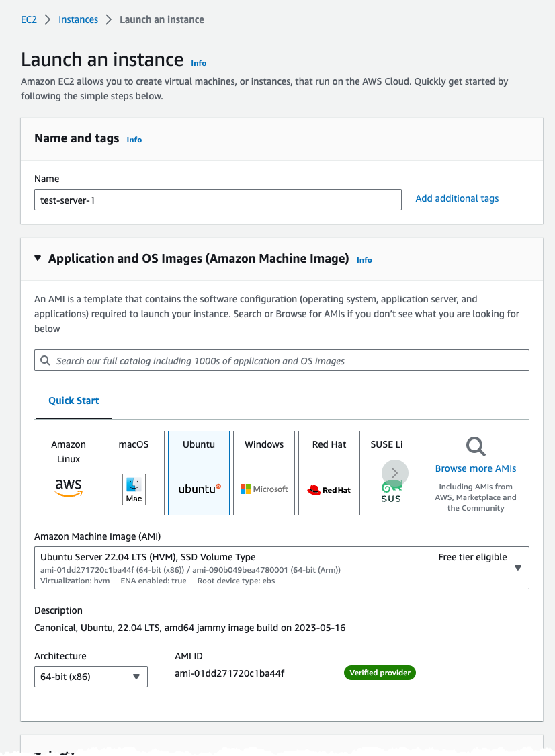Collapse the Application and OS Images section

tap(38, 259)
